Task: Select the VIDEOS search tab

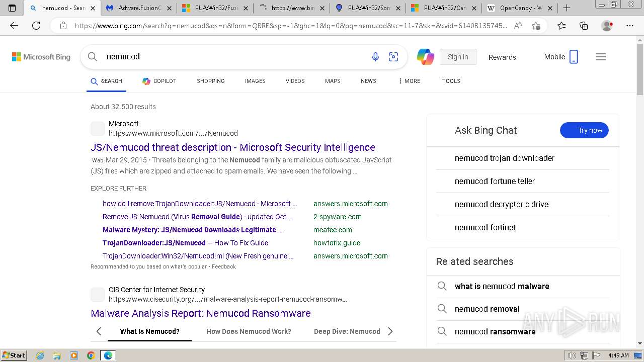Action: pyautogui.click(x=295, y=81)
